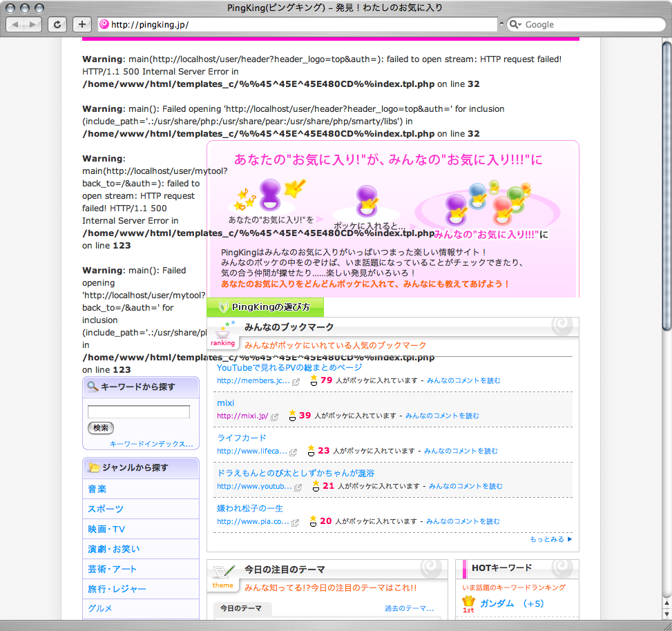The height and width of the screenshot is (631, 672).
Task: Click external link icon beside members.jc URL
Action: [296, 381]
